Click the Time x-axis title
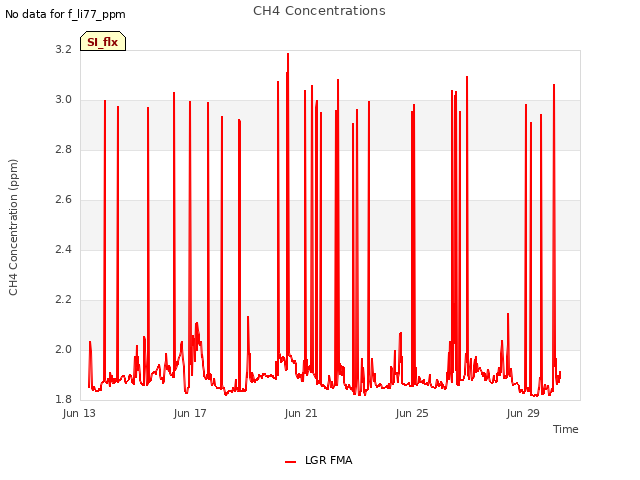640x480 pixels. click(x=565, y=429)
